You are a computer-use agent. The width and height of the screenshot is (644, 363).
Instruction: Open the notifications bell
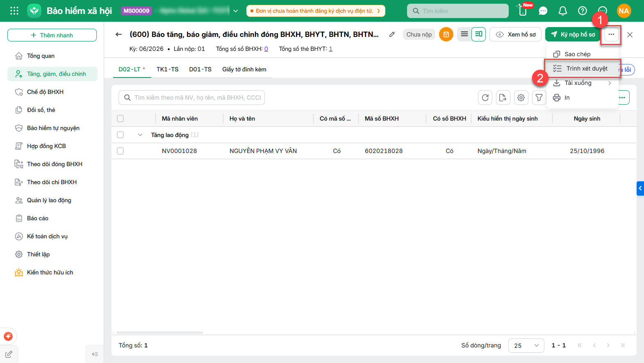point(563,11)
